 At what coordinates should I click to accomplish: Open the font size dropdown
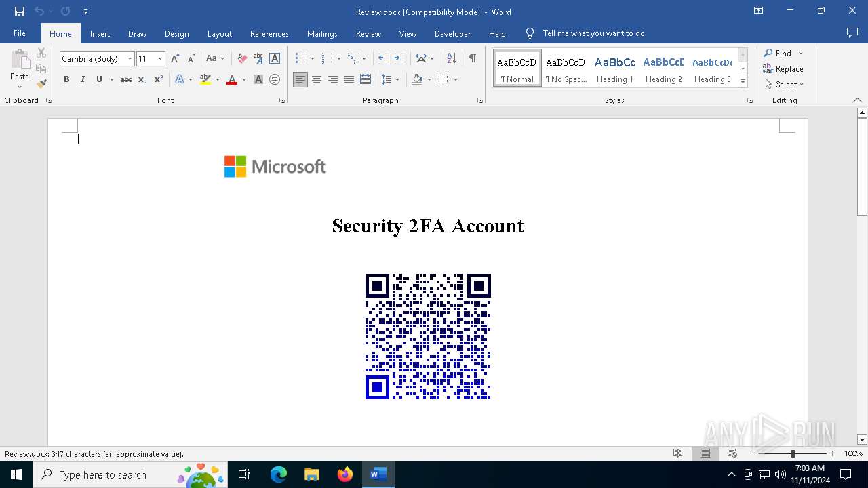[161, 59]
